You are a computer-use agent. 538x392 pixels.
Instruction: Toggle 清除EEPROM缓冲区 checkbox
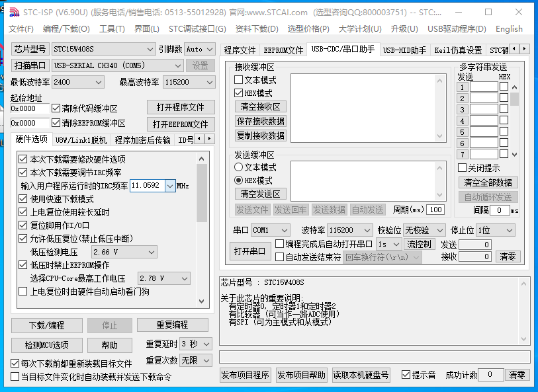(56, 123)
